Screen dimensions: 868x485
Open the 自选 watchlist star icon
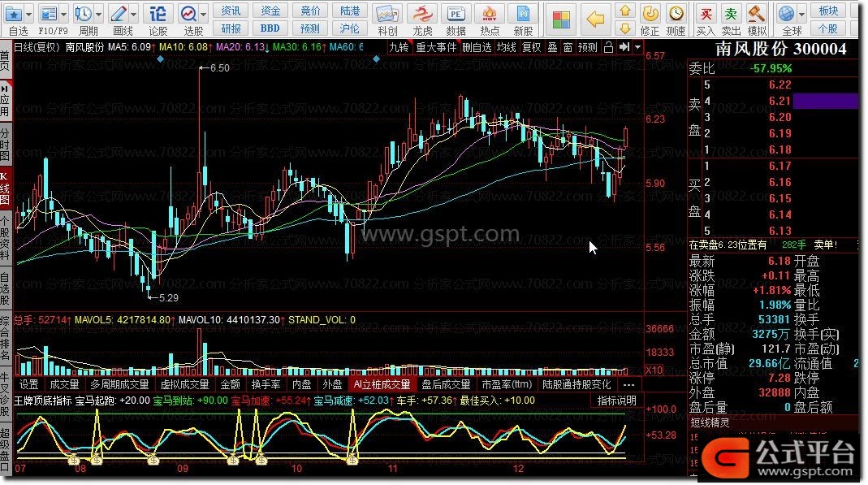[13, 13]
